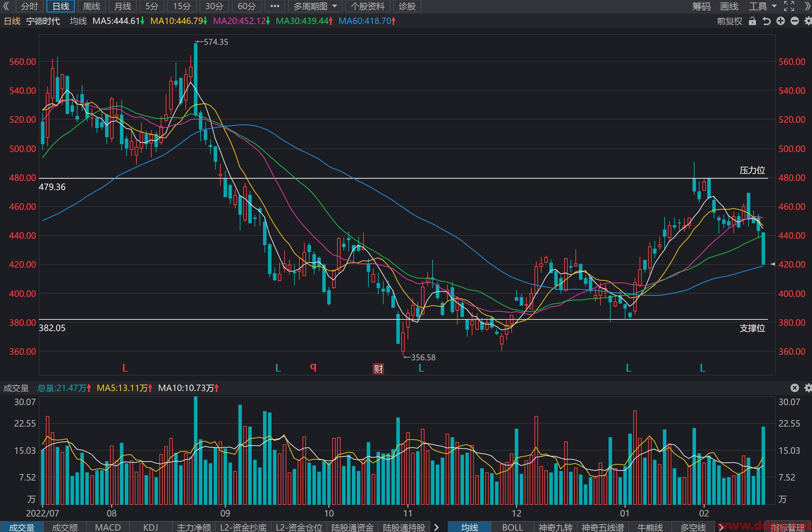Switch sub-indicator to L2-资金抄底
Image resolution: width=812 pixels, height=532 pixels.
(x=243, y=527)
